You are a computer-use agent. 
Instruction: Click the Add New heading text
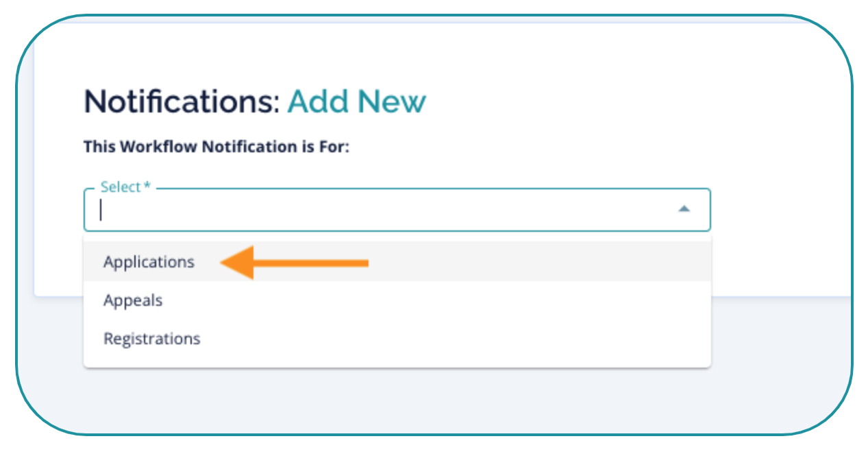[356, 102]
